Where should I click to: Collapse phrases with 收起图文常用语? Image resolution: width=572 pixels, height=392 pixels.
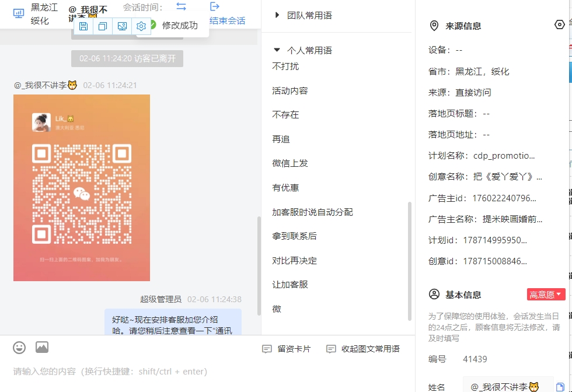click(x=363, y=349)
